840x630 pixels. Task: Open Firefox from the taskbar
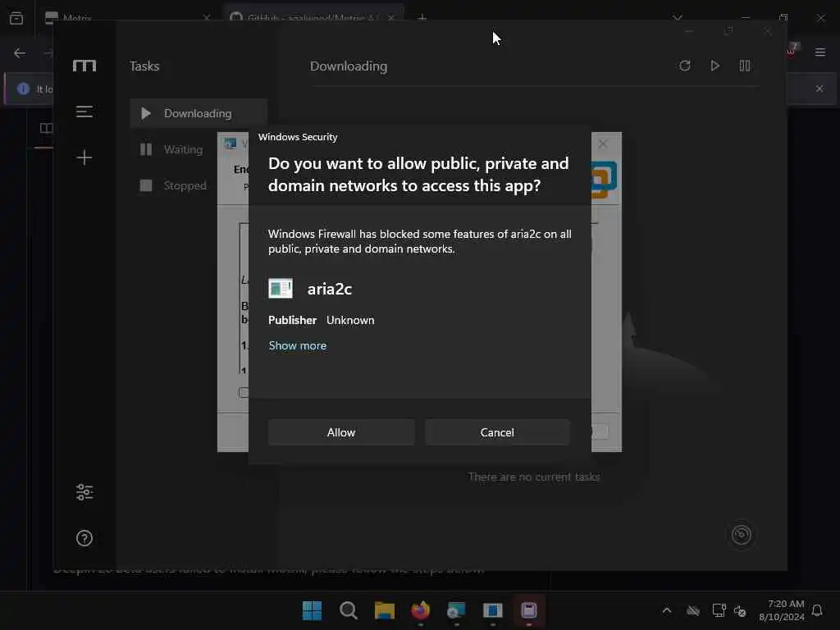(421, 610)
